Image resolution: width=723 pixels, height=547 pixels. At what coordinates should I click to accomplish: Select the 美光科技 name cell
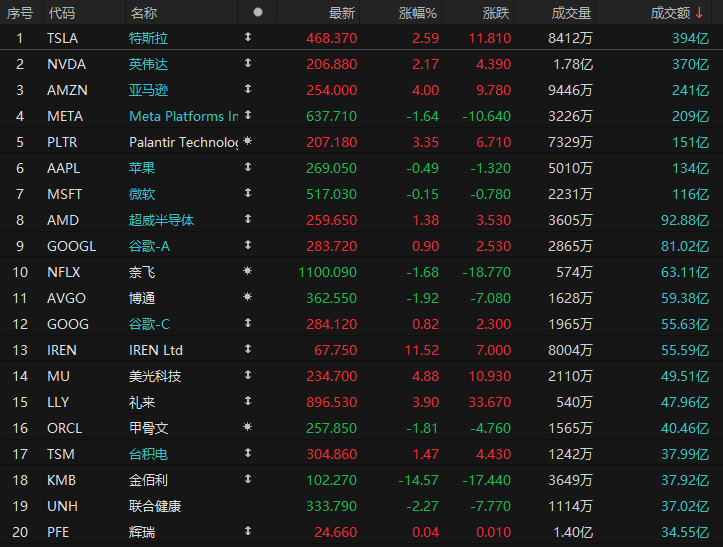155,376
